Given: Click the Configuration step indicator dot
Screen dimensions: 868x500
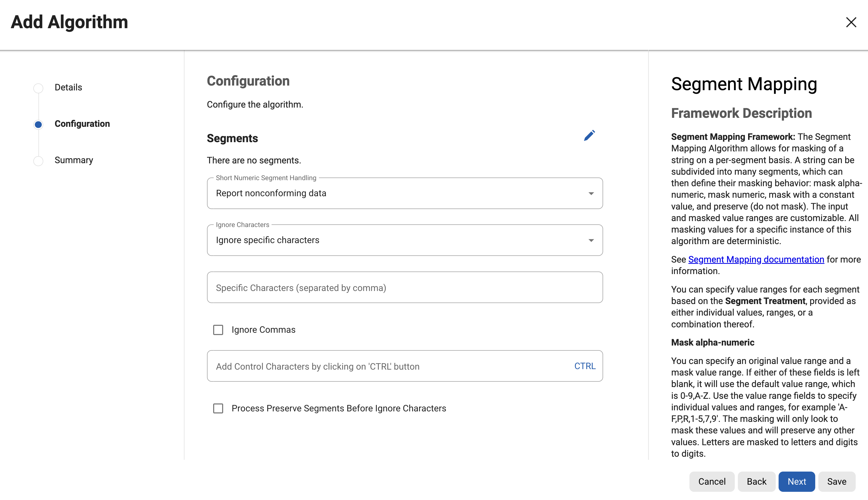Looking at the screenshot, I should click(x=38, y=124).
